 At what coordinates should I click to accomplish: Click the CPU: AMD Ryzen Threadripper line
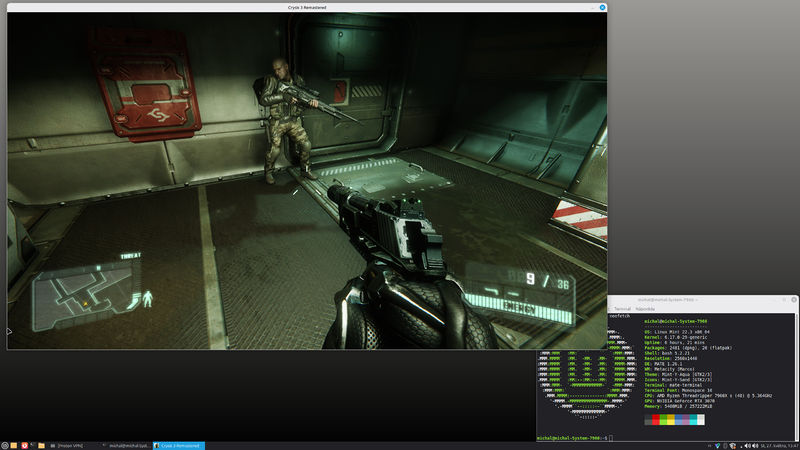(708, 395)
